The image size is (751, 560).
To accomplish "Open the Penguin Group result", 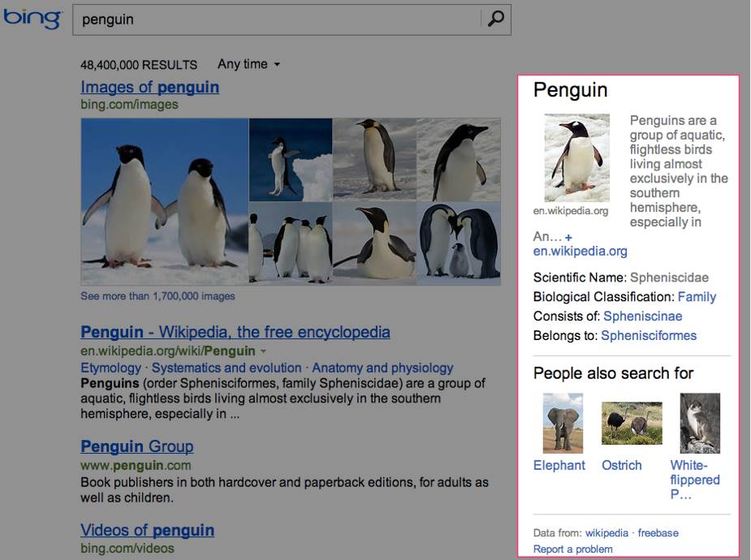I will 136,446.
